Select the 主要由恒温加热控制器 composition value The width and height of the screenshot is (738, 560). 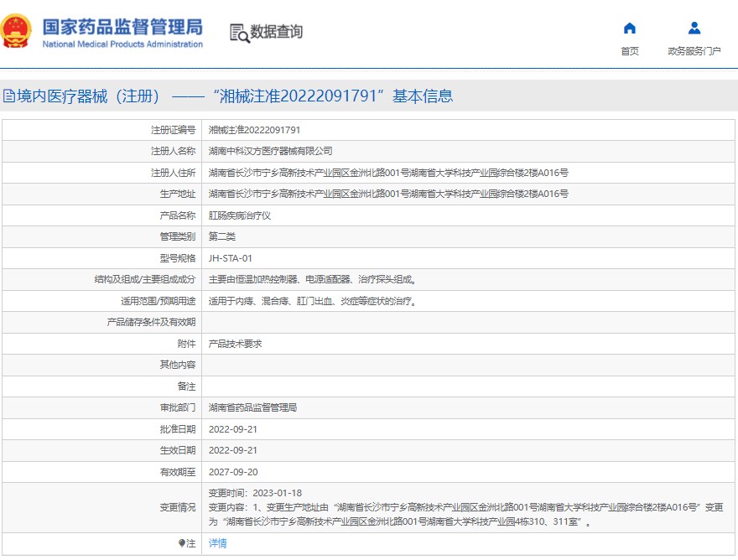[313, 279]
